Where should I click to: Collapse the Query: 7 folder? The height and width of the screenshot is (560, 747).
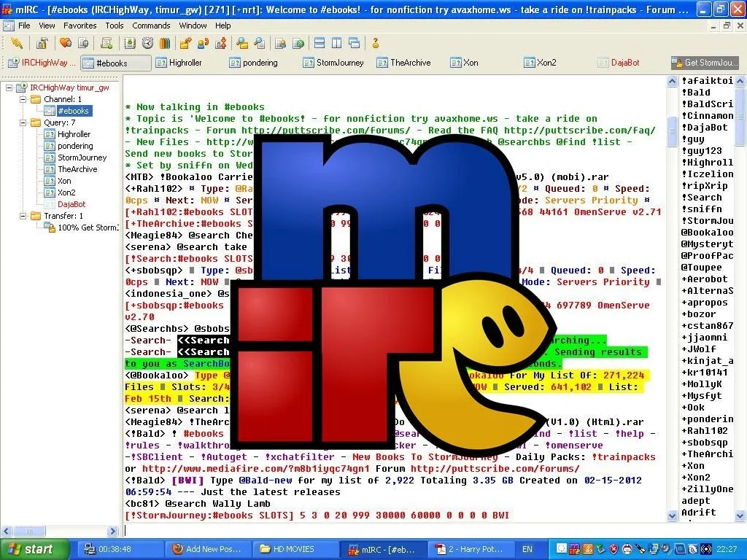pyautogui.click(x=23, y=122)
